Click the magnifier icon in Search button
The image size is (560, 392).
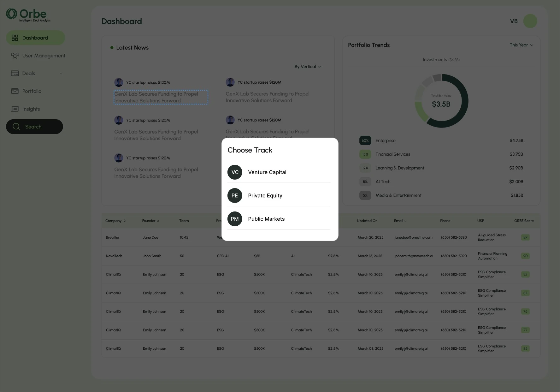(16, 127)
